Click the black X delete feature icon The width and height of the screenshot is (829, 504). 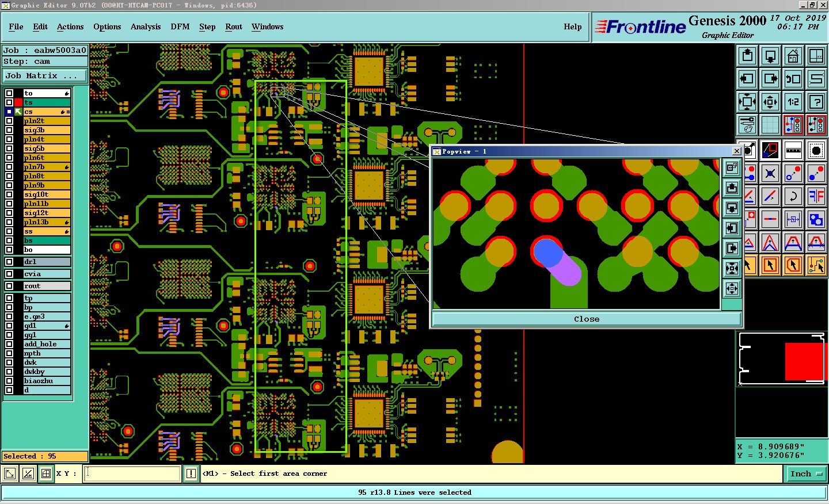(770, 173)
